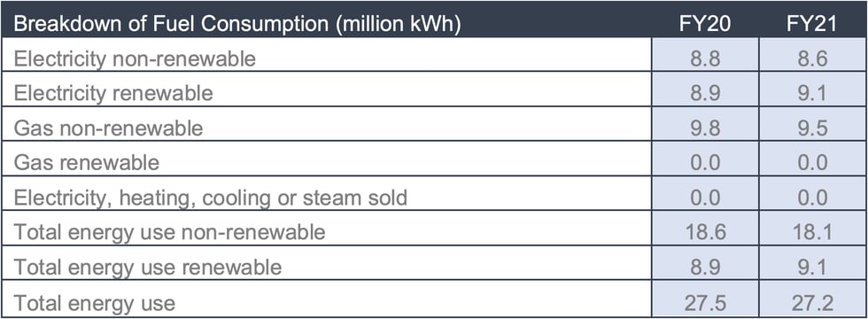Select FY21 total energy use value 27.2

pos(813,303)
